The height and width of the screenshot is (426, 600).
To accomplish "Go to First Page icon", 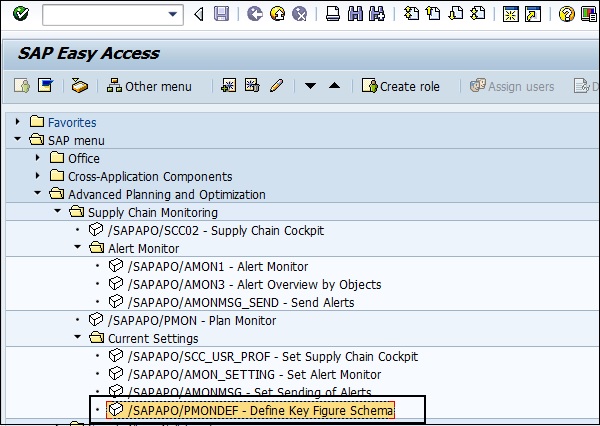I will 411,14.
